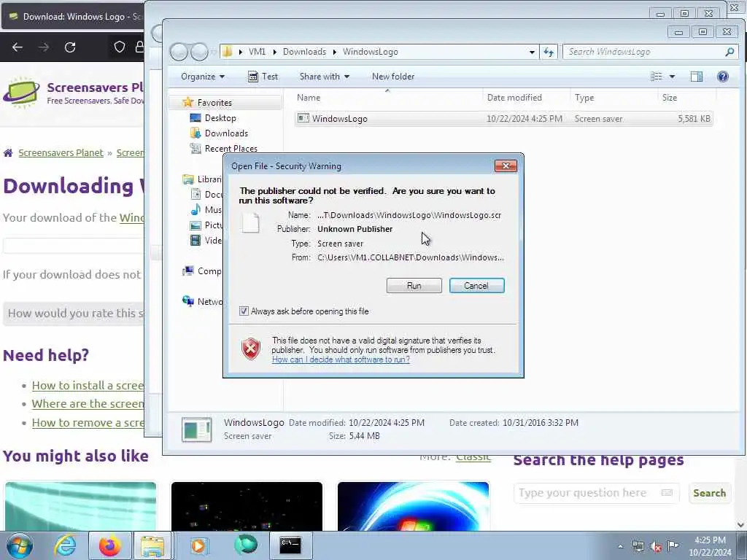747x560 pixels.
Task: Click the Videos library icon
Action: 196,241
